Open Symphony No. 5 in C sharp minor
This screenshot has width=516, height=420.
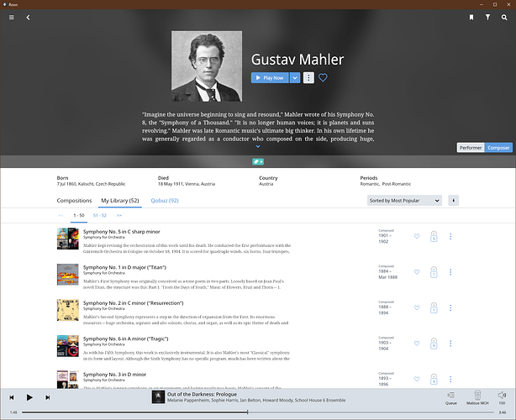pyautogui.click(x=121, y=232)
